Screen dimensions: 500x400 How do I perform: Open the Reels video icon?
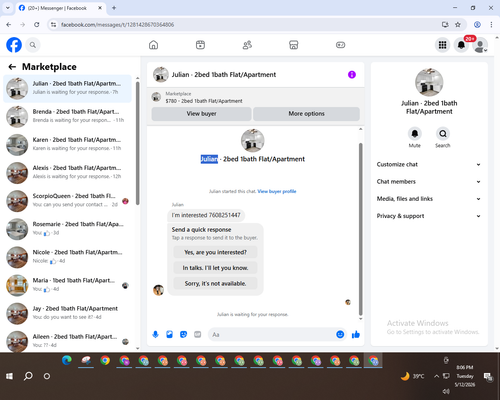click(x=200, y=45)
